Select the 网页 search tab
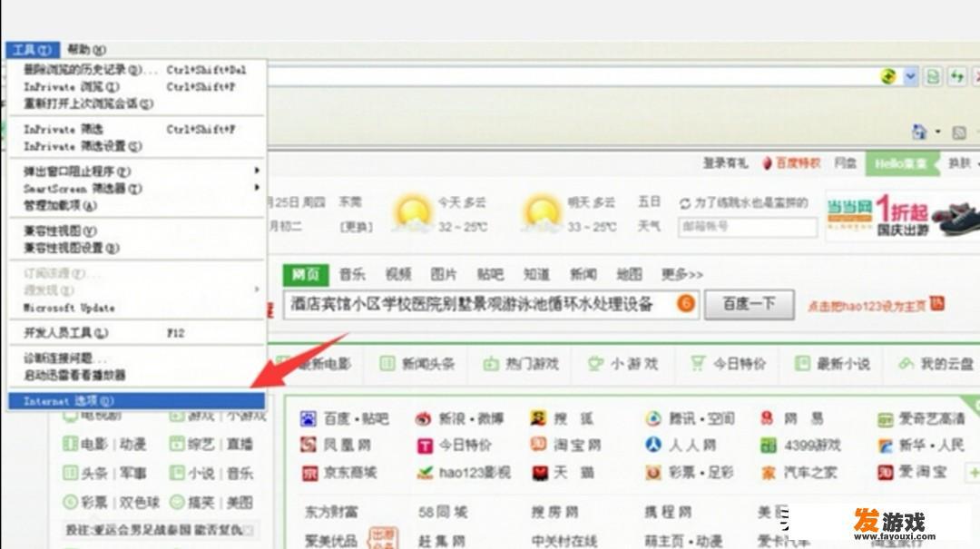Viewport: 980px width, 549px height. pyautogui.click(x=306, y=274)
